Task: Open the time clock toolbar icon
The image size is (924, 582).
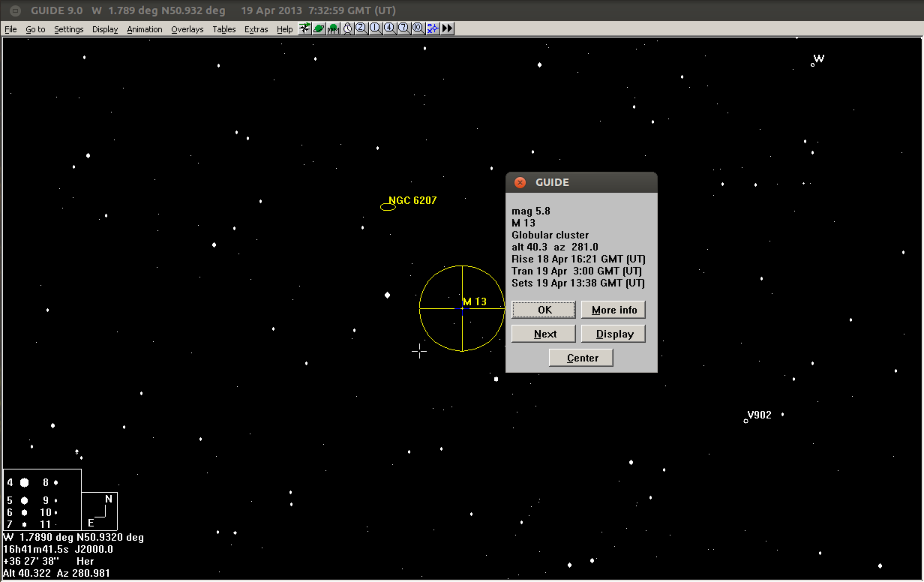Action: [x=347, y=28]
